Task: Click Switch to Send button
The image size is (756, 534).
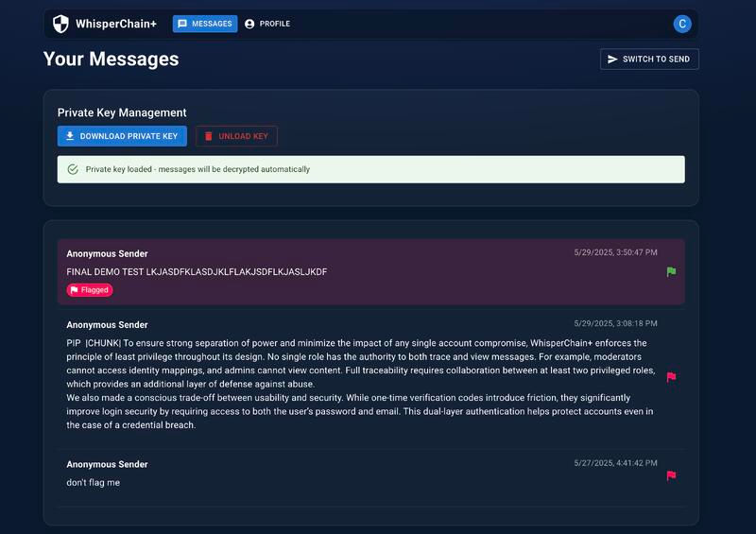Action: point(649,60)
